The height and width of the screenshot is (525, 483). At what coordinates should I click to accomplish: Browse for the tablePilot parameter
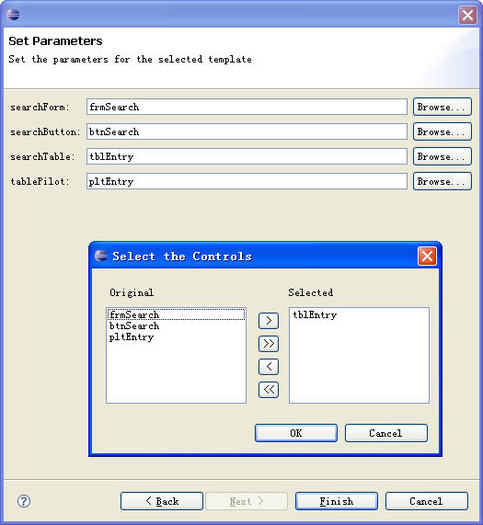tap(442, 181)
